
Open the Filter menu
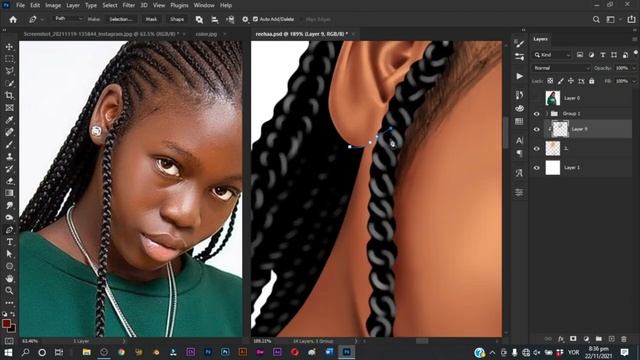click(129, 5)
